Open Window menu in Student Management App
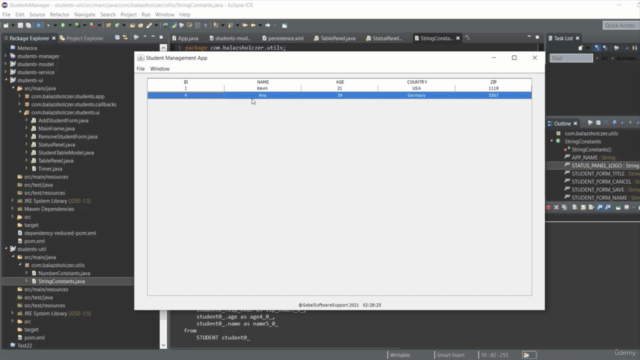The image size is (640, 360). [x=160, y=69]
